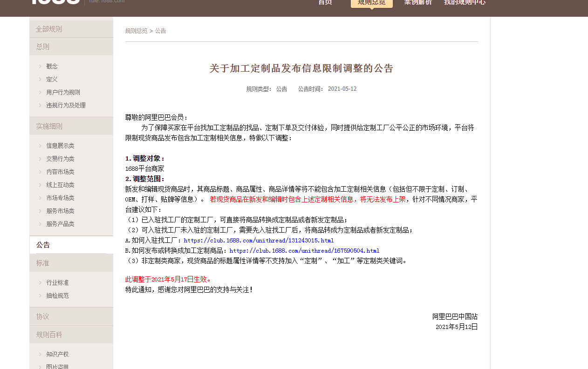Screen dimensions: 588x369
Task: Click the arrow icon beside 知识产权
Action: point(40,354)
